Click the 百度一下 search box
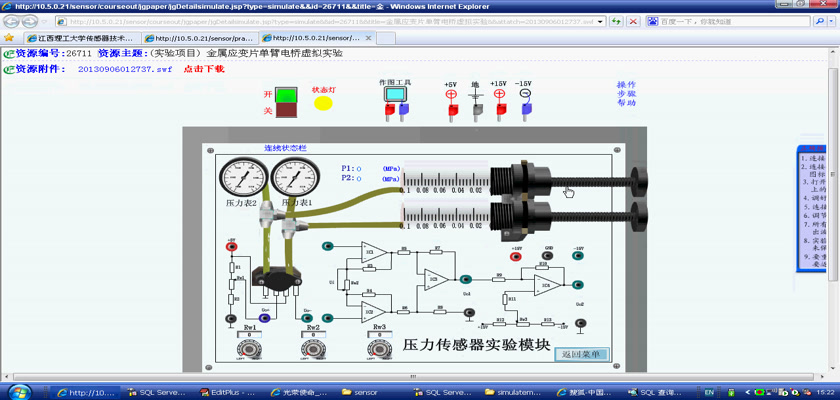Image resolution: width=840 pixels, height=400 pixels. click(729, 21)
